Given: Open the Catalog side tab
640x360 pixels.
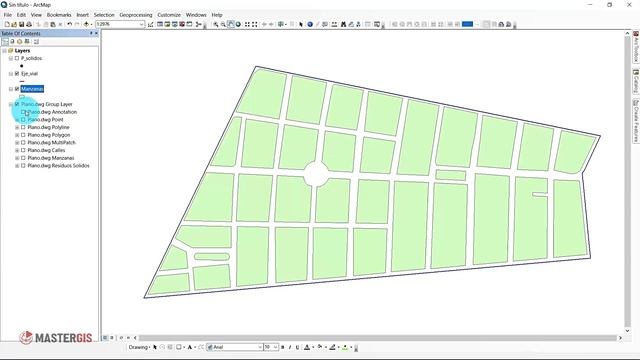Looking at the screenshot, I should pos(636,81).
